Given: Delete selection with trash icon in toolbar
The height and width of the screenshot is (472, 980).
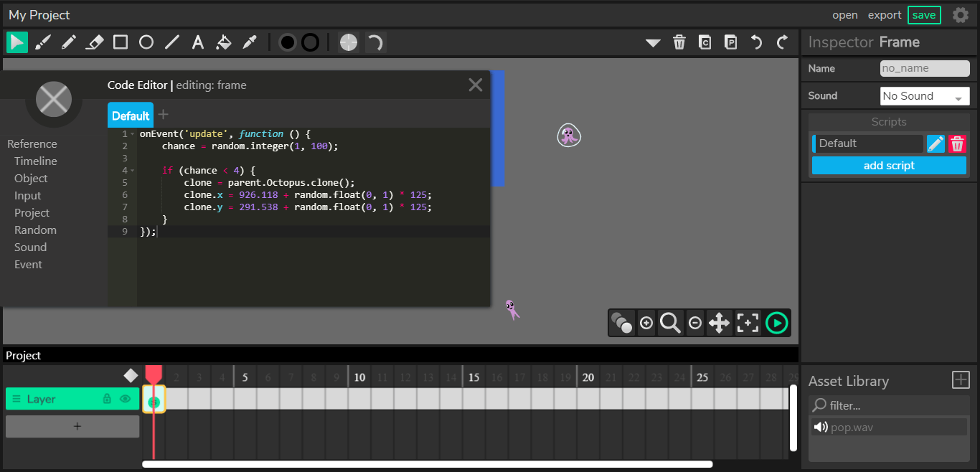Looking at the screenshot, I should [679, 42].
